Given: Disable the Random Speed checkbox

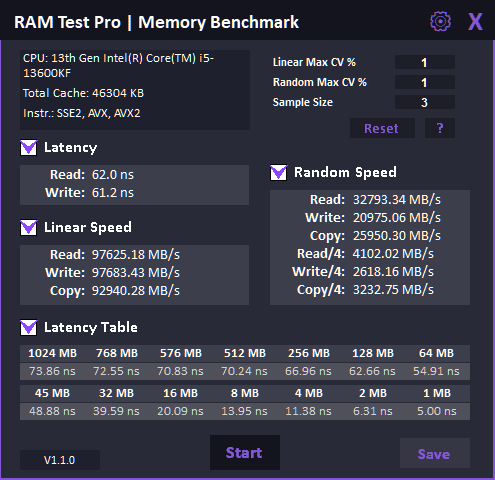Looking at the screenshot, I should (279, 173).
